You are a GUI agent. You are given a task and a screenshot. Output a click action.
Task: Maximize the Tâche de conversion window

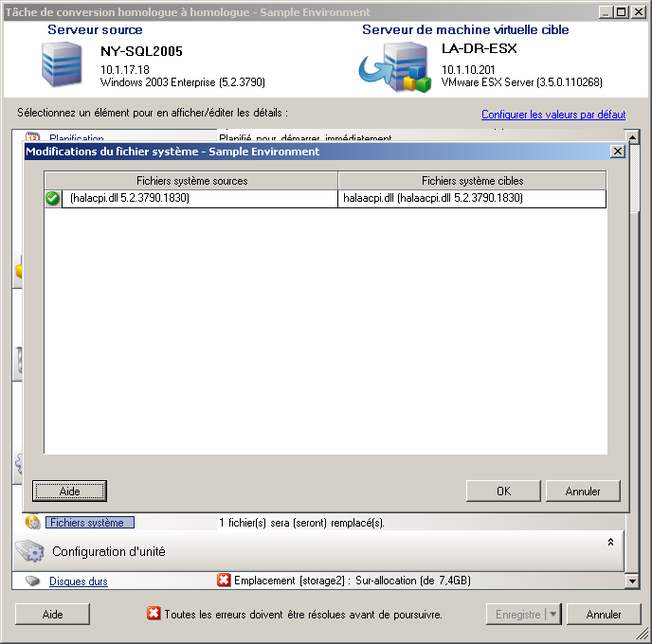coord(622,12)
